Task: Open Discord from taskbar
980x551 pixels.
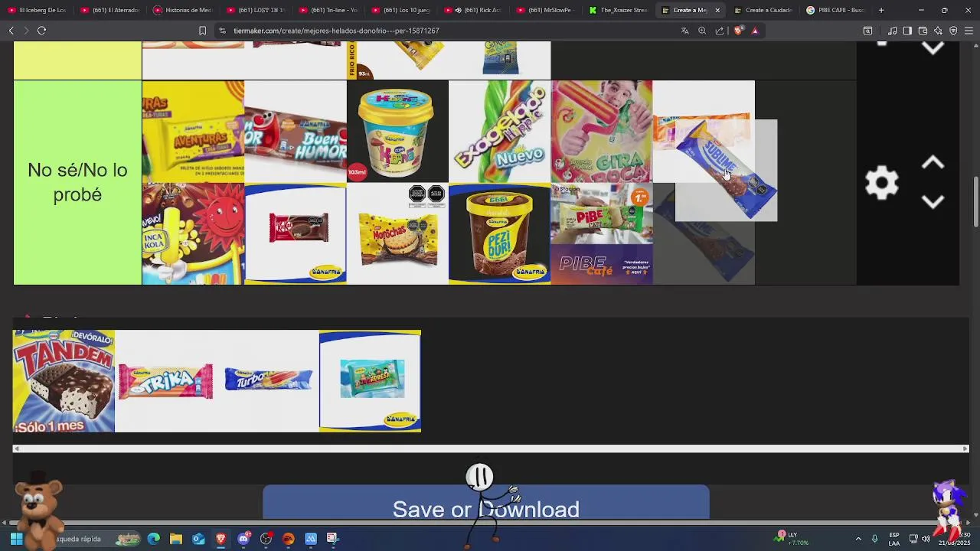Action: pos(243,539)
